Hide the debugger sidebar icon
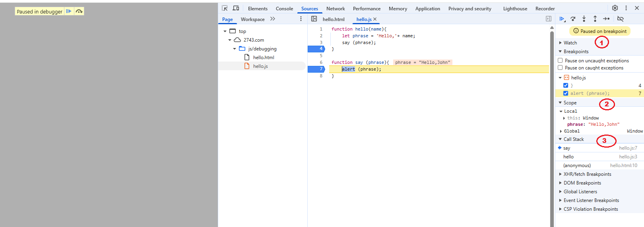 coord(549,19)
